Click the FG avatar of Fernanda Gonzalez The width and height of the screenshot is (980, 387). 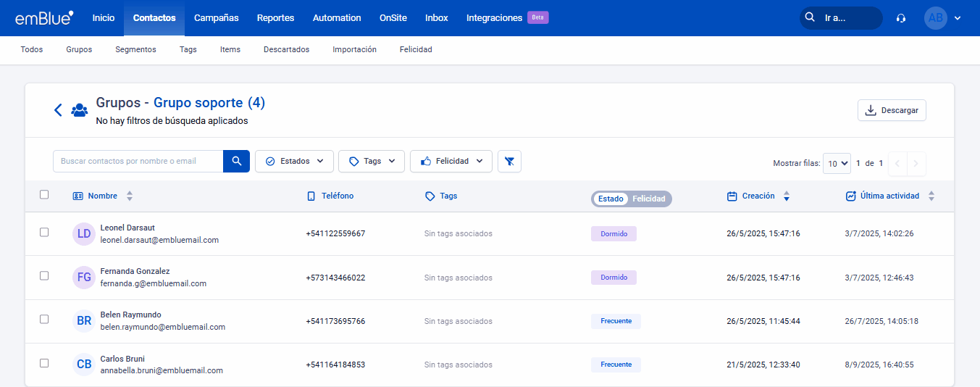pos(84,278)
